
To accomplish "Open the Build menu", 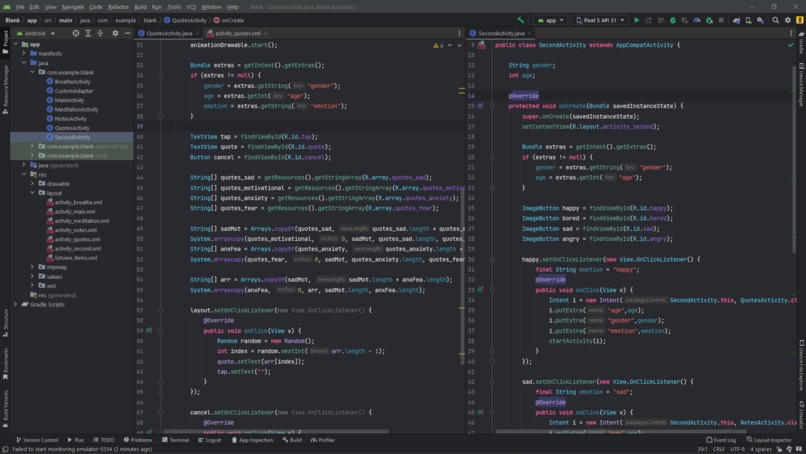I will pyautogui.click(x=140, y=7).
